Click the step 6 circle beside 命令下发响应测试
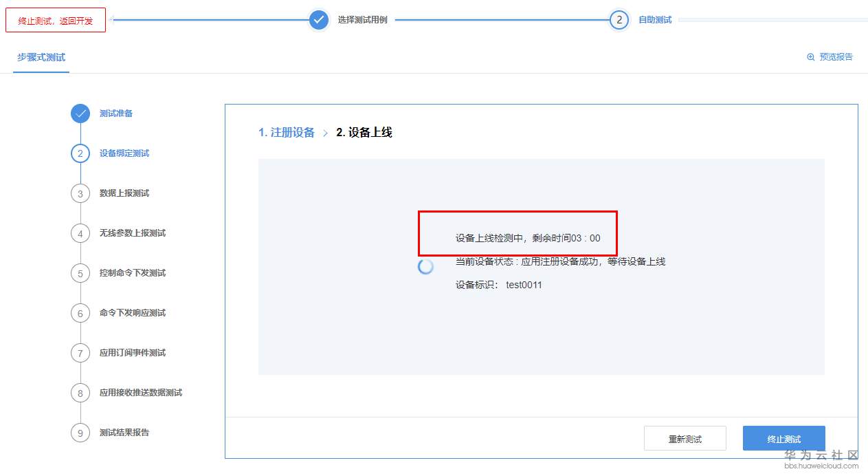This screenshot has height=476, width=868. pos(80,313)
